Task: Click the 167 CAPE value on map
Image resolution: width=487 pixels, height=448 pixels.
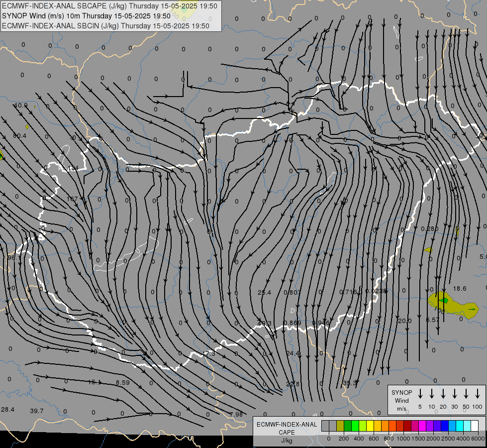Action: pos(72,199)
